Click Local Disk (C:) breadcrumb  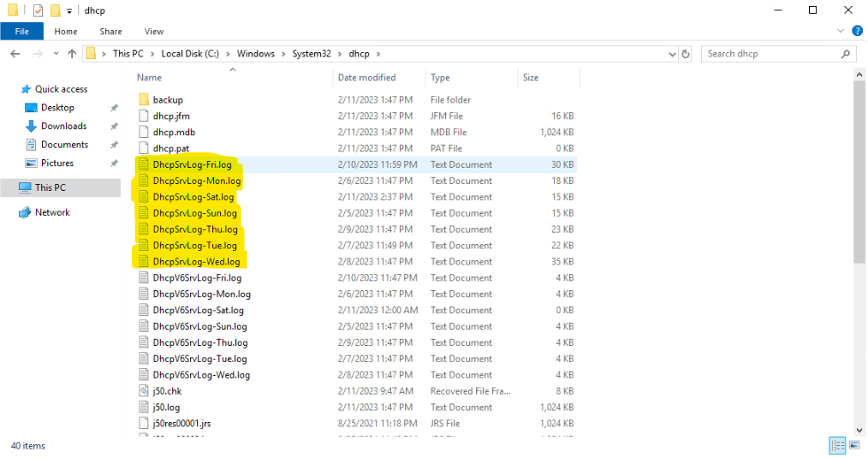tap(190, 54)
